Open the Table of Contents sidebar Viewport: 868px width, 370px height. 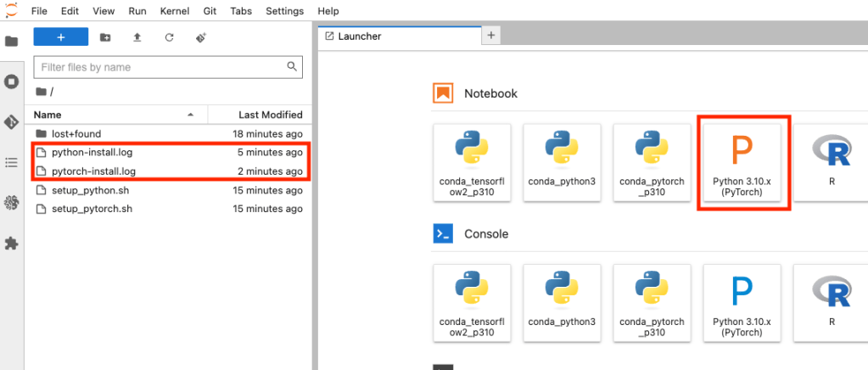tap(12, 162)
